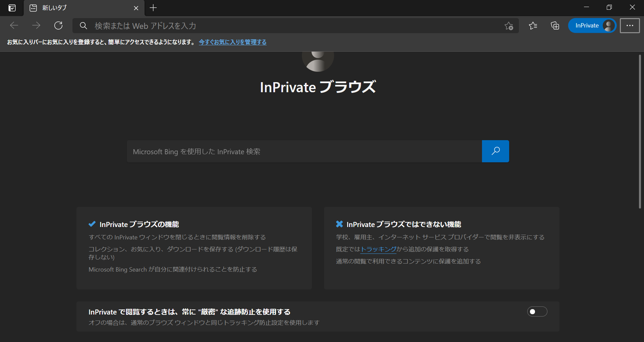The height and width of the screenshot is (342, 644).
Task: Open the Collections icon
Action: [555, 25]
